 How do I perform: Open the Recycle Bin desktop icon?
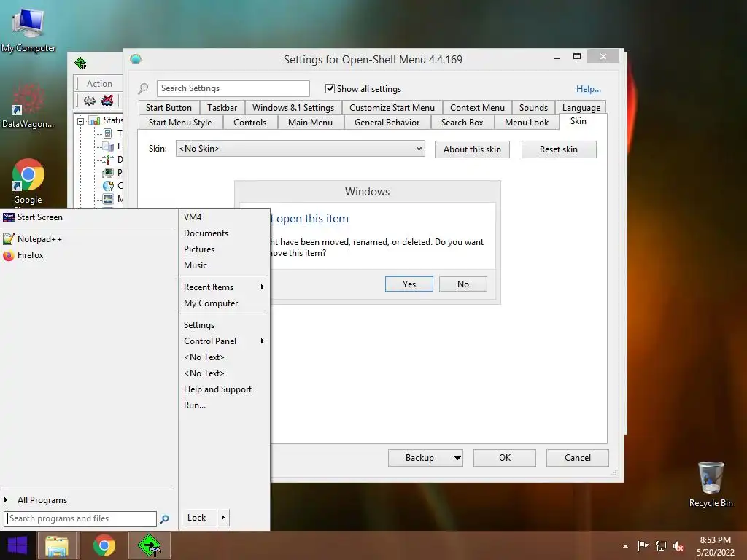click(x=711, y=484)
